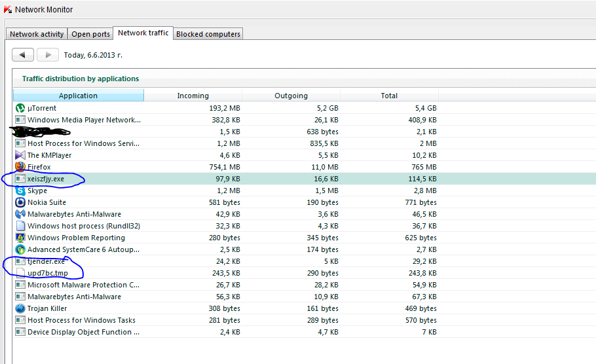This screenshot has width=596, height=364.
Task: Sort the list by the Total column
Action: click(x=389, y=96)
